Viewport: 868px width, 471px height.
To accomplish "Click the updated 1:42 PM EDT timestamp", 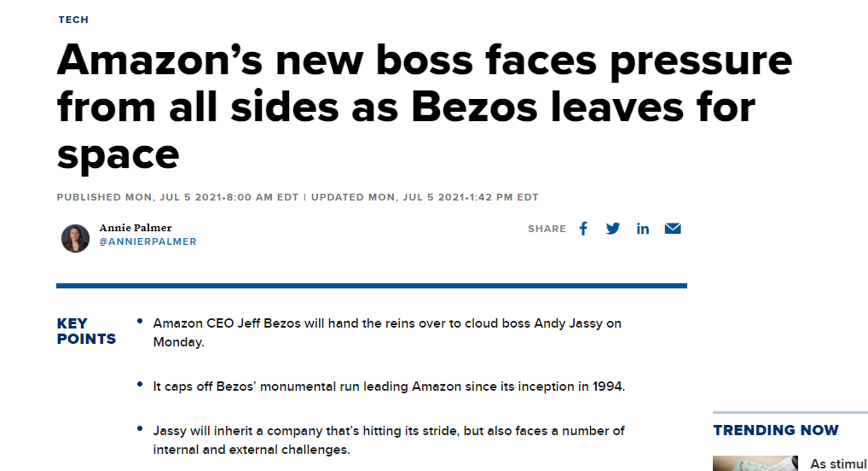I will coord(425,197).
